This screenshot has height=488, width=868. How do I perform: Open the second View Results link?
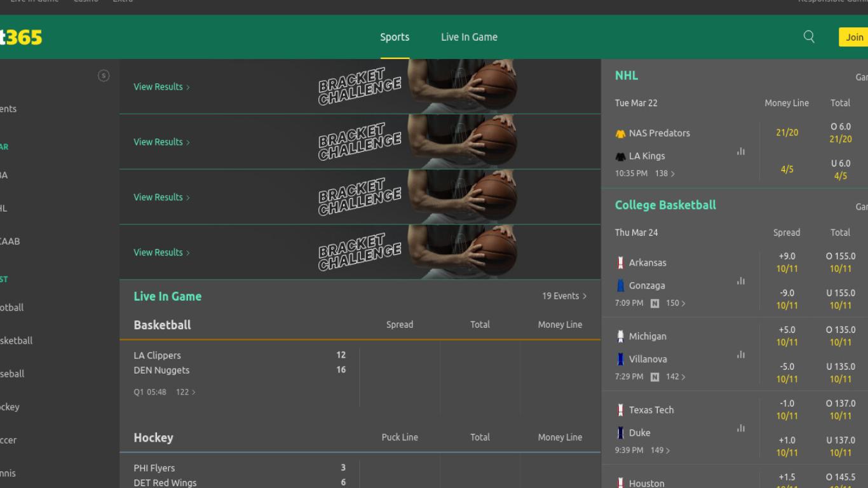(161, 142)
